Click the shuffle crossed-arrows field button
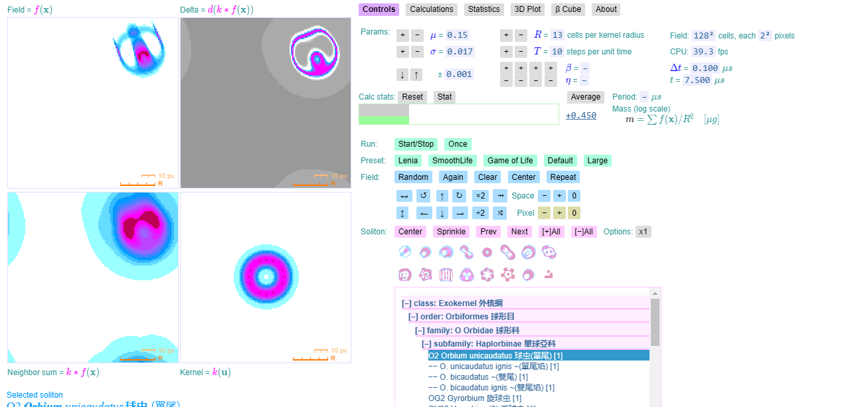The image size is (868, 407). 500,213
